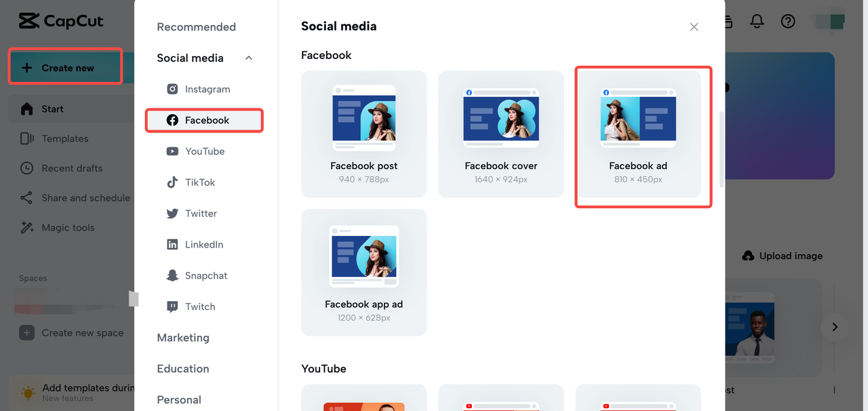Open Recent drafts
The image size is (868, 411).
pyautogui.click(x=71, y=168)
